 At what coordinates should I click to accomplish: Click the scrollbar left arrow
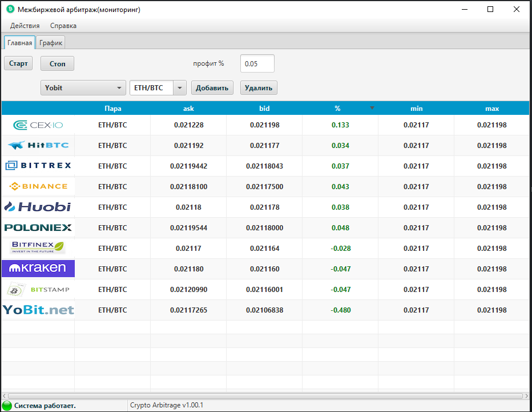coord(4,395)
